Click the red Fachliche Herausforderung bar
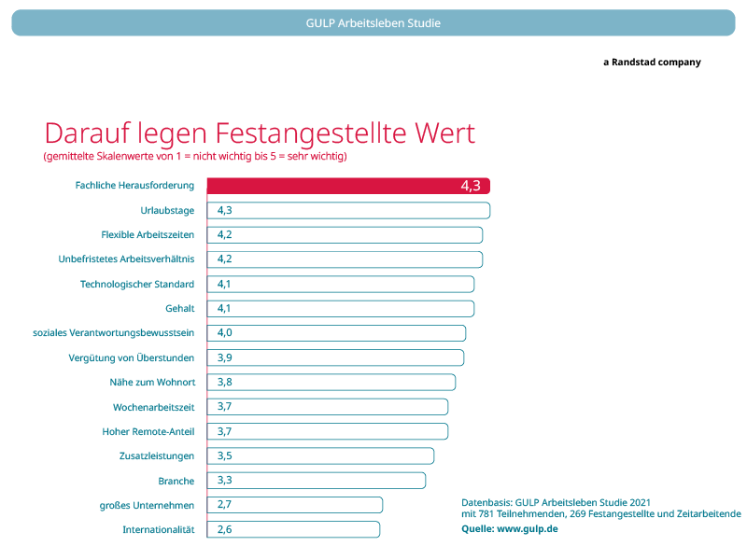Screen dimensions: 747x560 [347, 186]
